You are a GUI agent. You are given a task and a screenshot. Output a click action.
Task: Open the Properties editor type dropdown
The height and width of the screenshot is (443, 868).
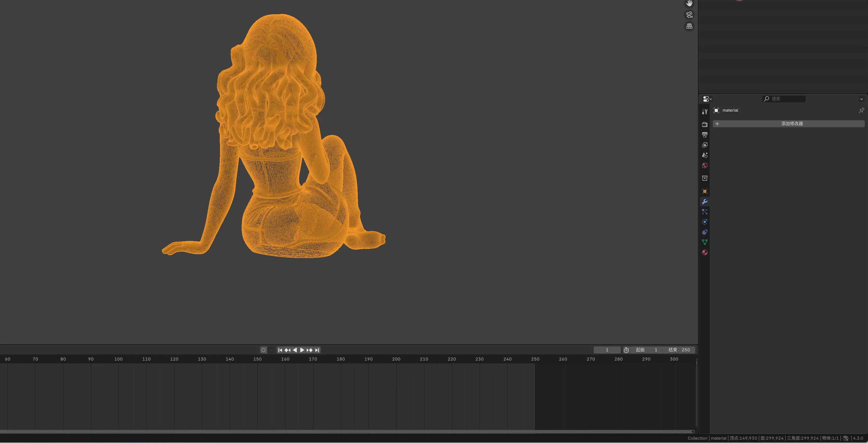coord(707,99)
